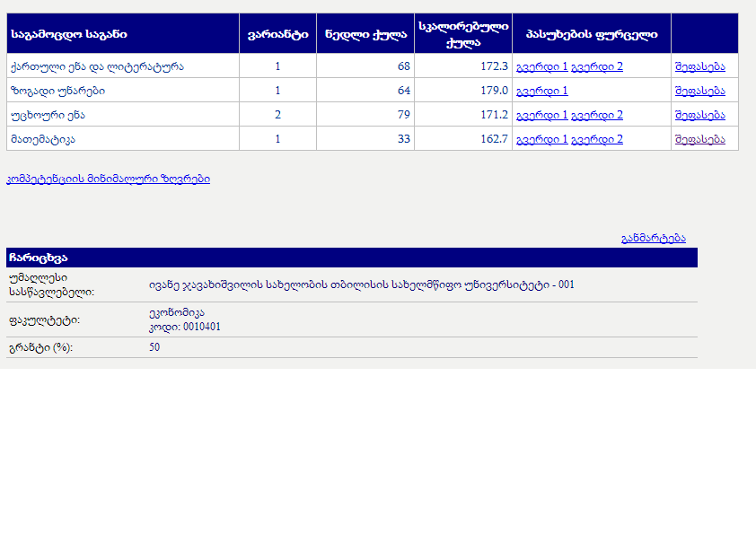Select the უცხოური ენა subject cell
Image resolution: width=756 pixels, height=551 pixels.
pos(123,115)
